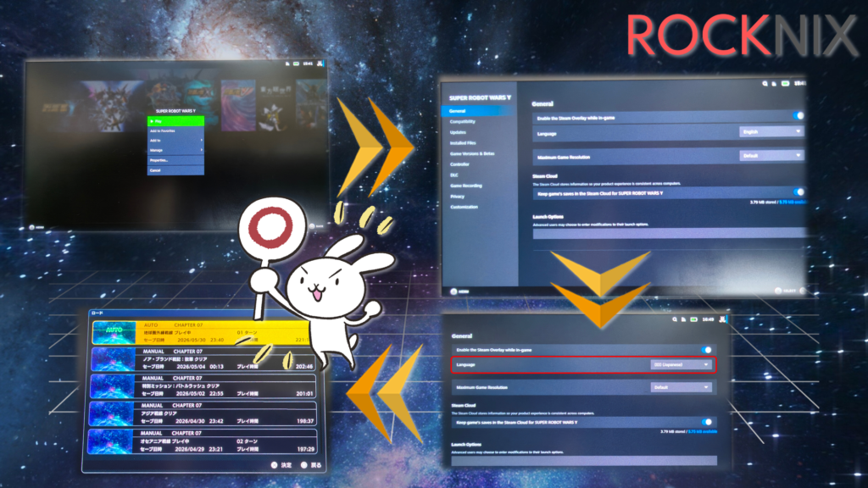This screenshot has height=488, width=868.
Task: Toggle Steam Cloud saves on Japanese-language properties screen
Action: pos(707,422)
